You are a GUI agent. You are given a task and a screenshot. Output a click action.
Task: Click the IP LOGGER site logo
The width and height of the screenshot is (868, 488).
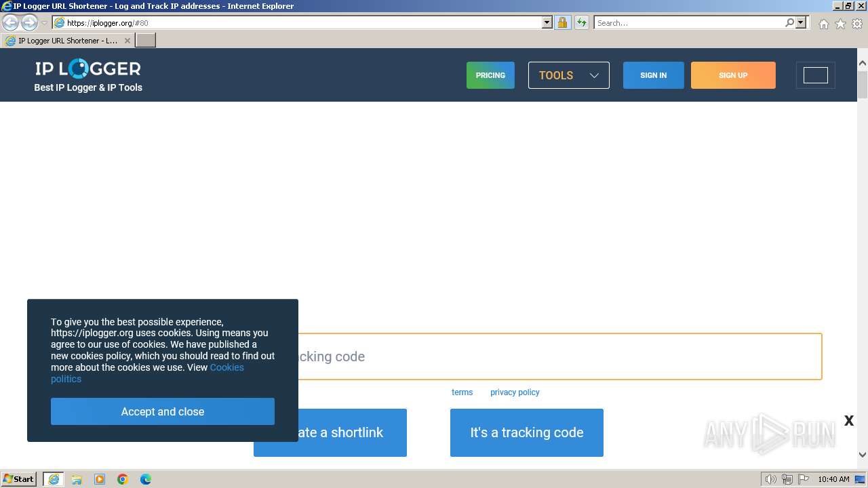[88, 68]
